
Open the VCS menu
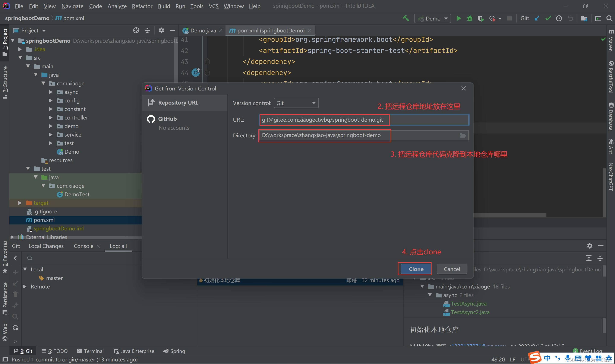(x=213, y=6)
